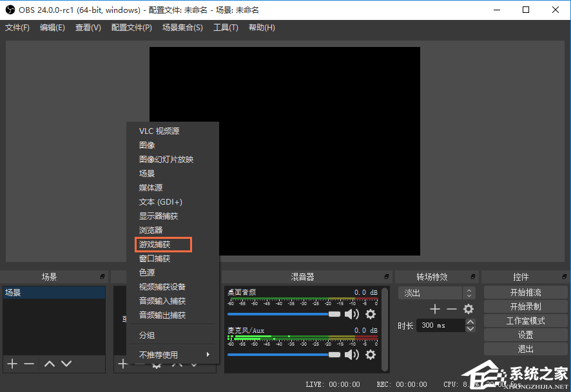Click the 开始录制 button

tap(525, 307)
